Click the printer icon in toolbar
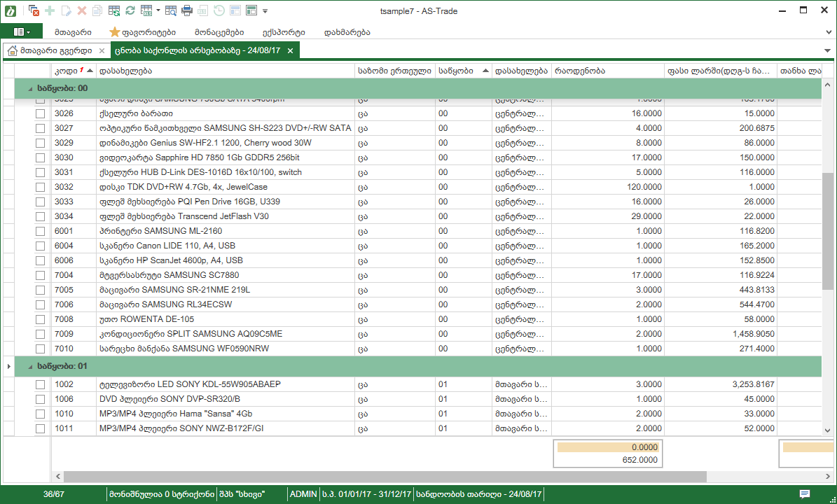 point(187,10)
